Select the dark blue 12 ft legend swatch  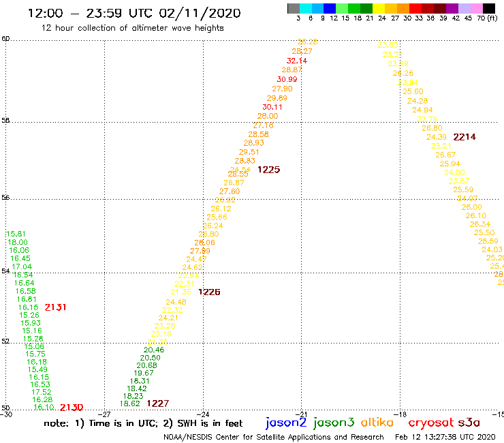[x=330, y=9]
